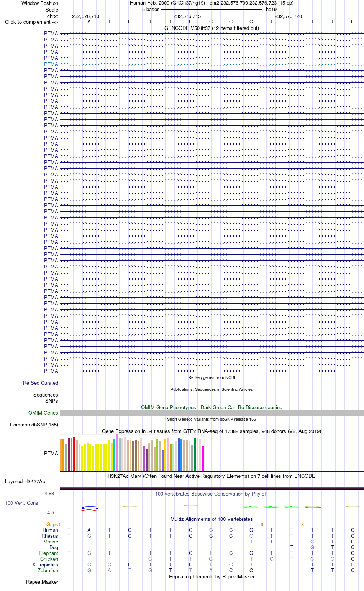Click 'Gene Expression in 54 tissues' GTEx title
This screenshot has height=591, width=364.
tap(212, 431)
